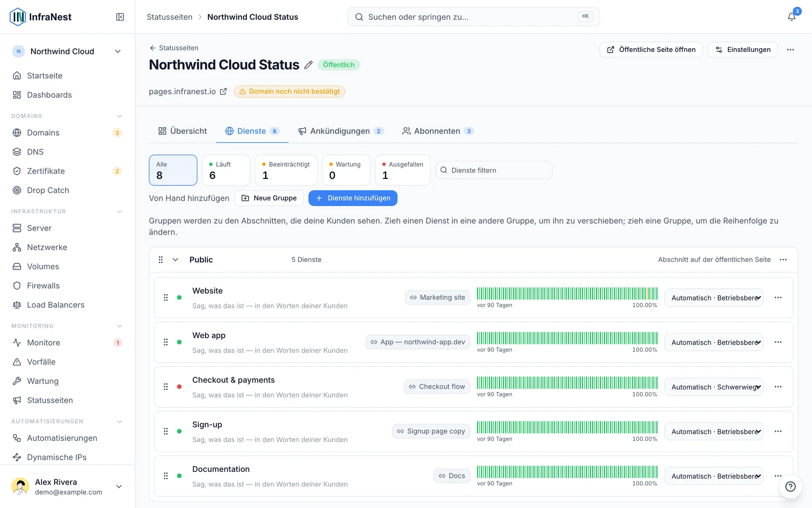Go to Zertifikate in sidebar
Viewport: 812px width, 508px height.
pyautogui.click(x=67, y=171)
